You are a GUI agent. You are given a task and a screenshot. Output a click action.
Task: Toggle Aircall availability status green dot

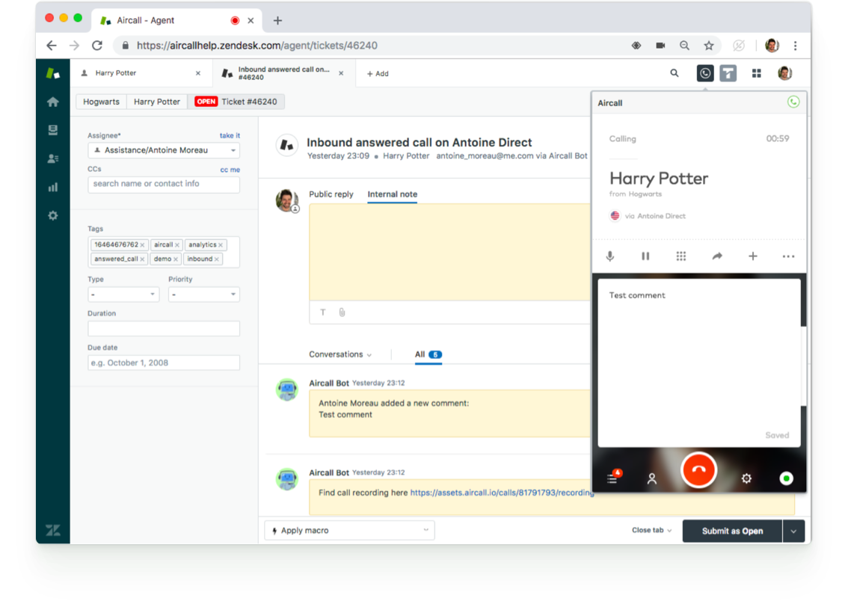786,478
